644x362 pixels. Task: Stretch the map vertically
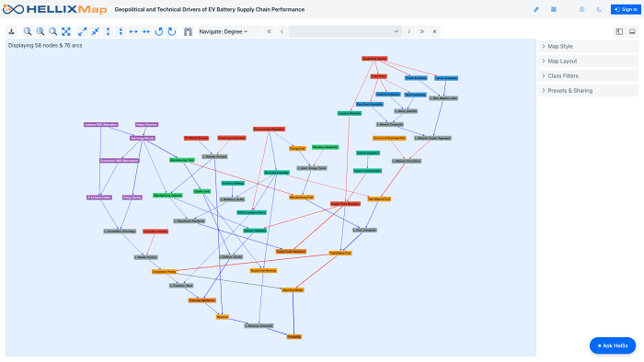pyautogui.click(x=108, y=31)
